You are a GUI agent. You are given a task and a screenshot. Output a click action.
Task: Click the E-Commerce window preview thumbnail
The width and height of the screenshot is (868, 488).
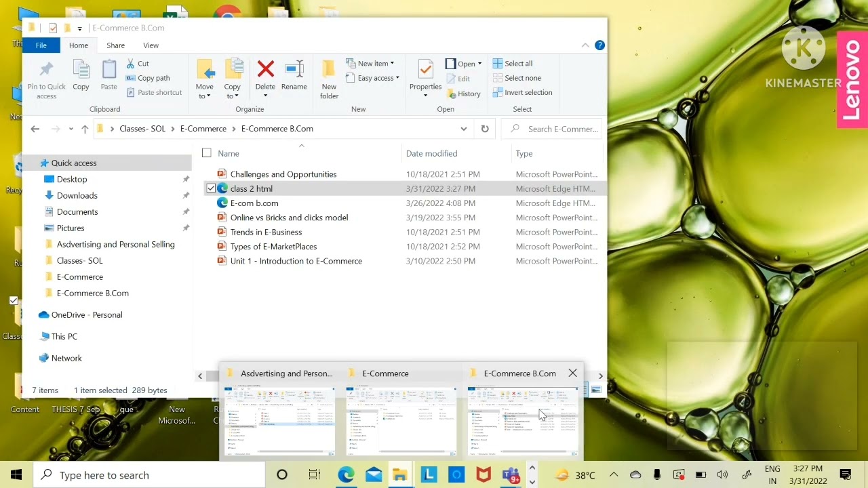click(x=401, y=422)
